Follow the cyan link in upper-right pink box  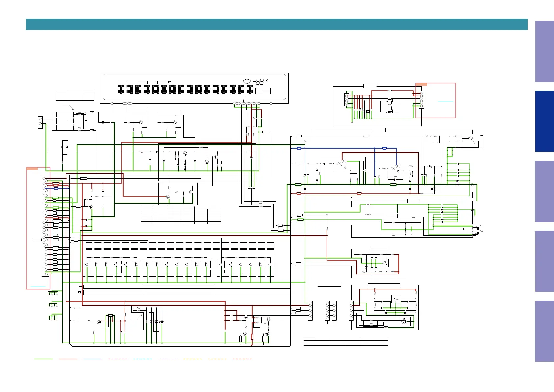click(x=446, y=102)
